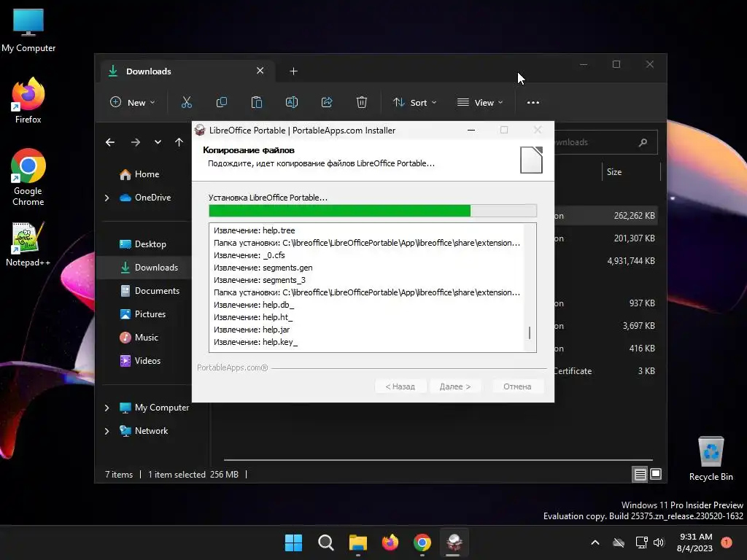Click the Share icon in Explorer toolbar

327,102
